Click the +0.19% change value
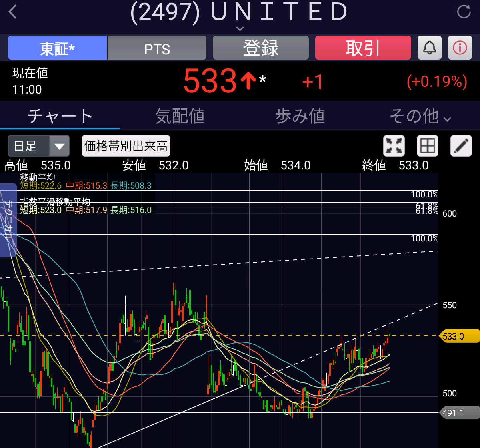Viewport: 480px width, 448px height. (x=437, y=82)
